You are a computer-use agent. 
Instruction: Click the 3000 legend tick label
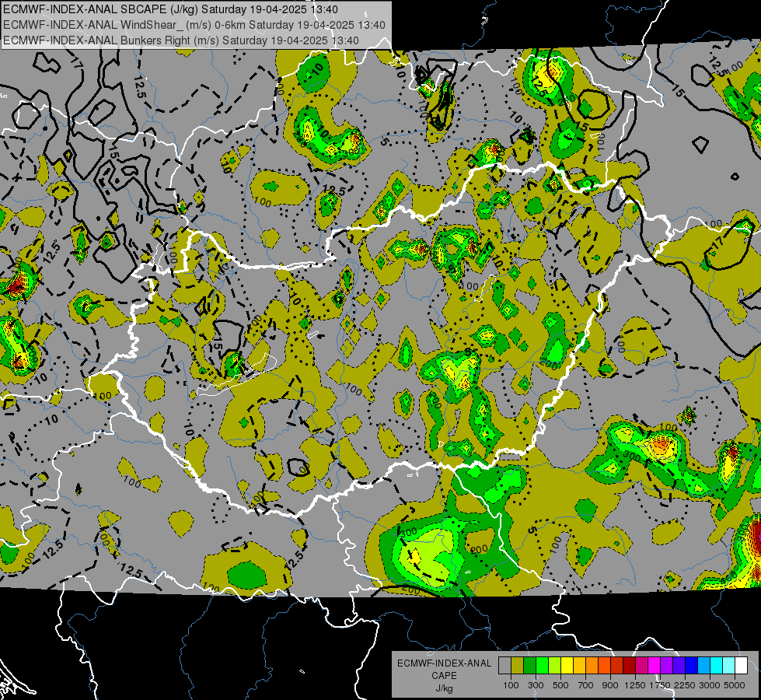pyautogui.click(x=710, y=685)
